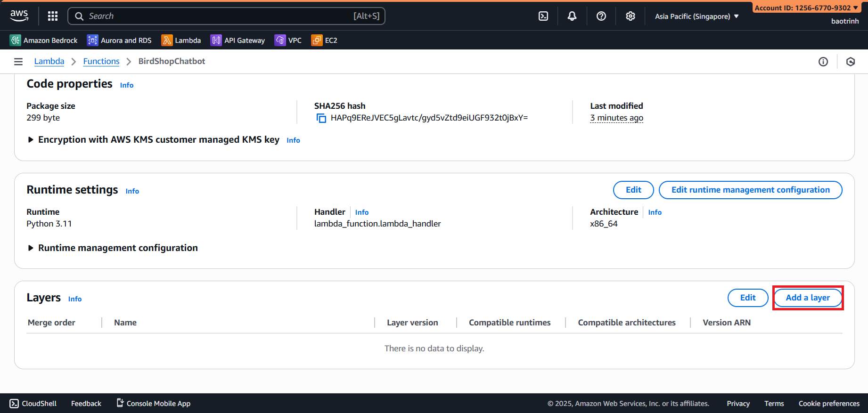
Task: Go to Functions breadcrumb link
Action: click(101, 62)
